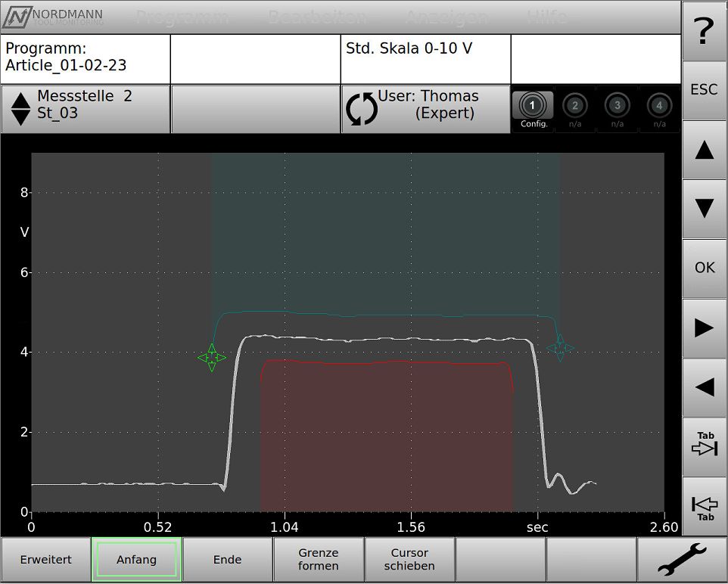Select channel 2 n/a indicator
The height and width of the screenshot is (584, 728).
(x=575, y=109)
